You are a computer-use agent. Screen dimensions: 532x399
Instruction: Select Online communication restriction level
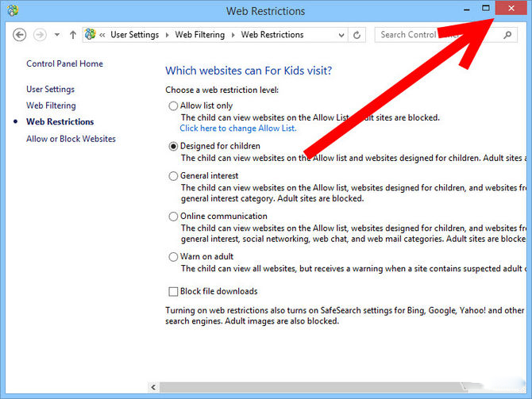pos(173,217)
